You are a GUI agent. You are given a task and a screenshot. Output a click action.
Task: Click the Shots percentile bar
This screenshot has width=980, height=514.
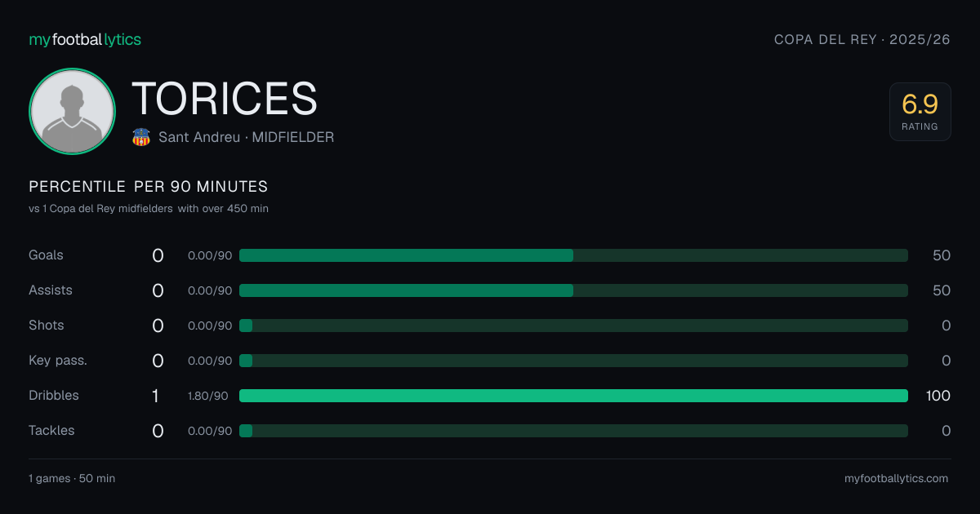coord(573,326)
